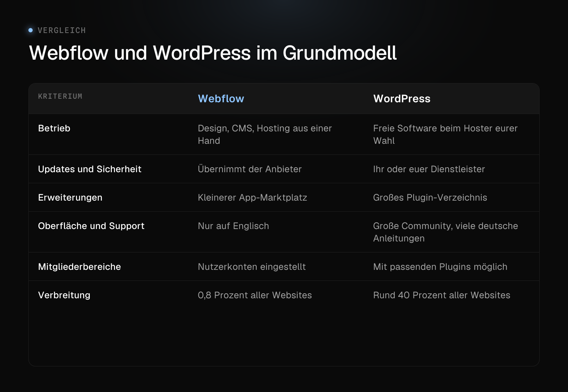Click 'Große Community, viele deutsche Anleitungen' cell
This screenshot has height=392, width=568.
[x=446, y=232]
